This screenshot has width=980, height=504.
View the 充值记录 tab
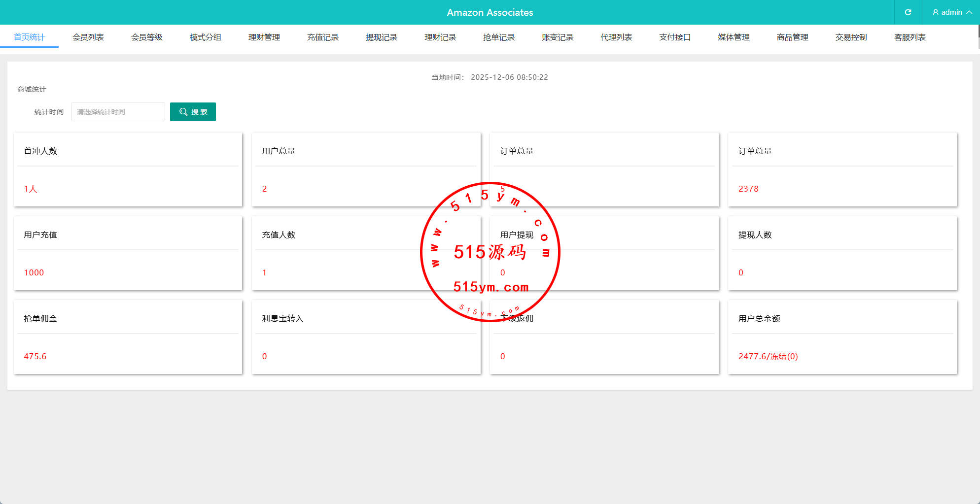(x=322, y=37)
